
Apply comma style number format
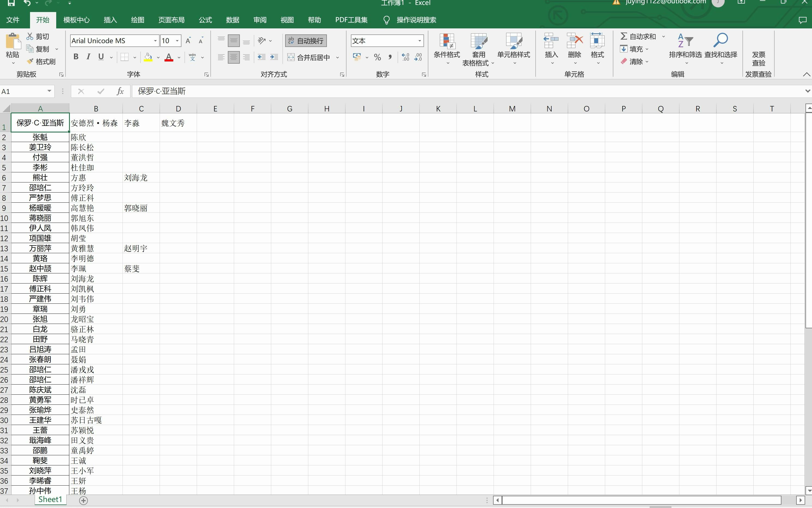(x=390, y=57)
